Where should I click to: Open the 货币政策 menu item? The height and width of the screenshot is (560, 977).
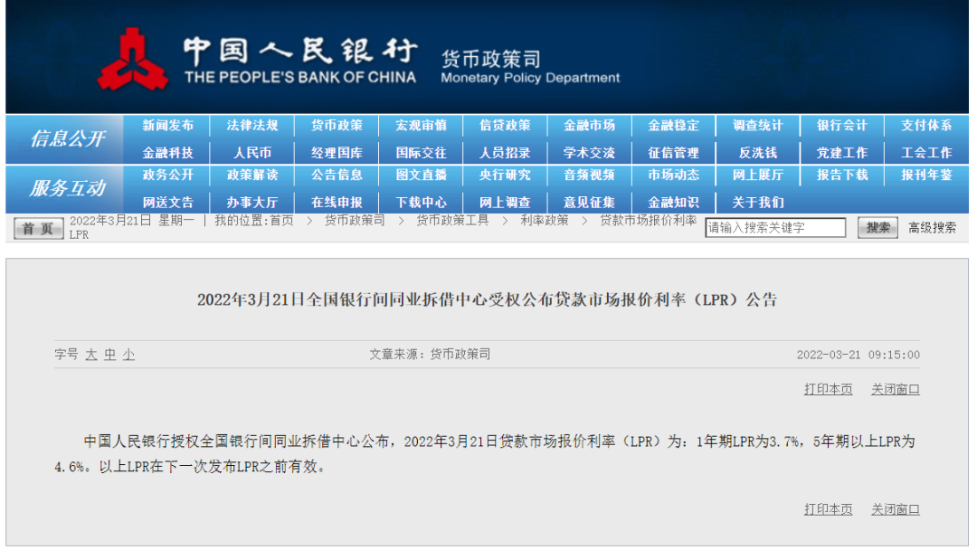[337, 125]
